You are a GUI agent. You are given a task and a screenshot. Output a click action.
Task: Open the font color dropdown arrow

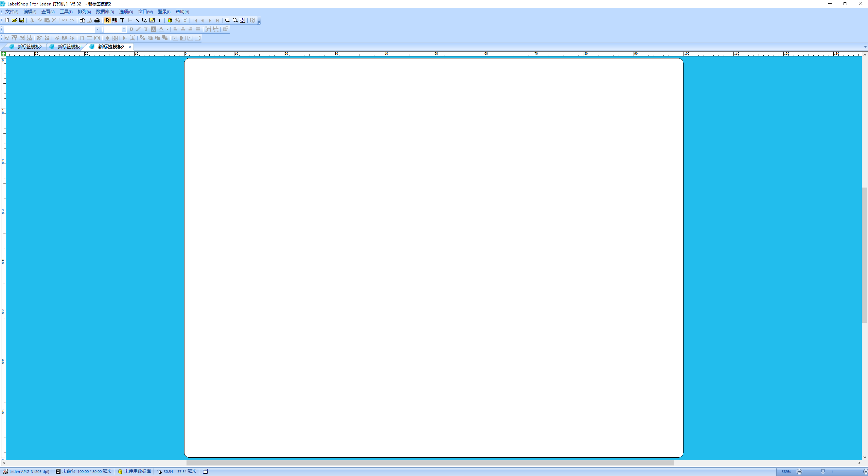pos(167,30)
